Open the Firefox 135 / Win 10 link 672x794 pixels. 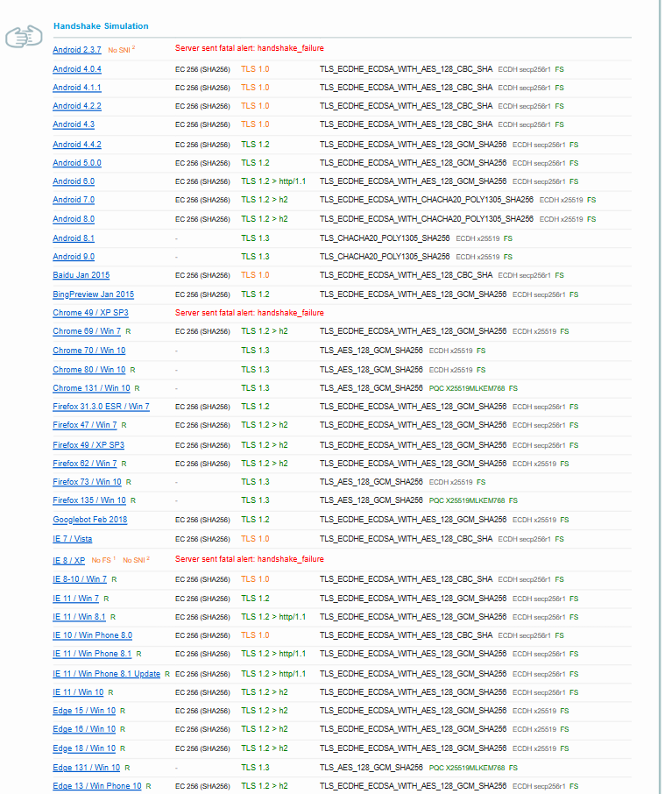pyautogui.click(x=89, y=500)
